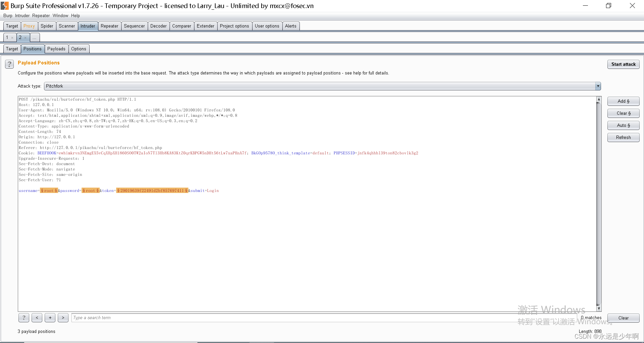Select the Pitchfork attack type combo box

(322, 86)
